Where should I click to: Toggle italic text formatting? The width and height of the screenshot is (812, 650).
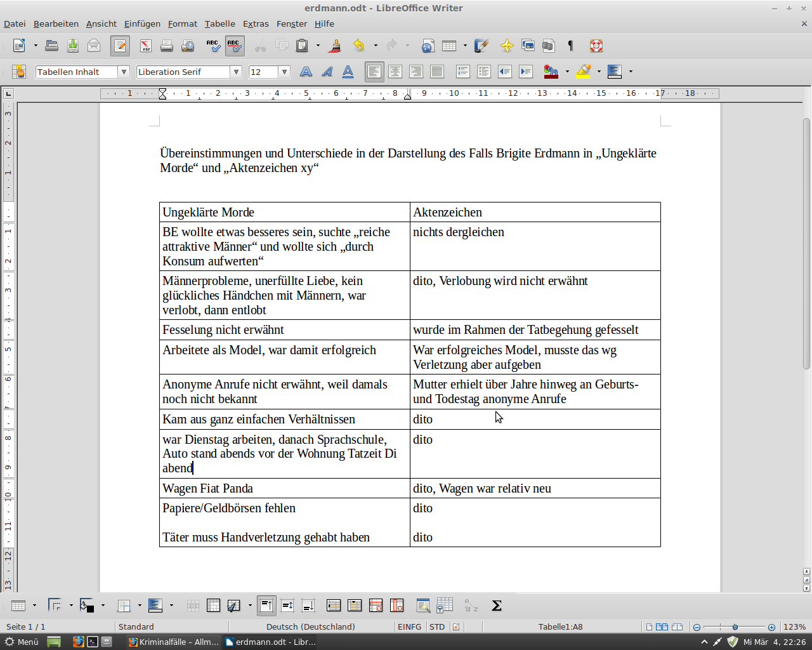tap(327, 72)
